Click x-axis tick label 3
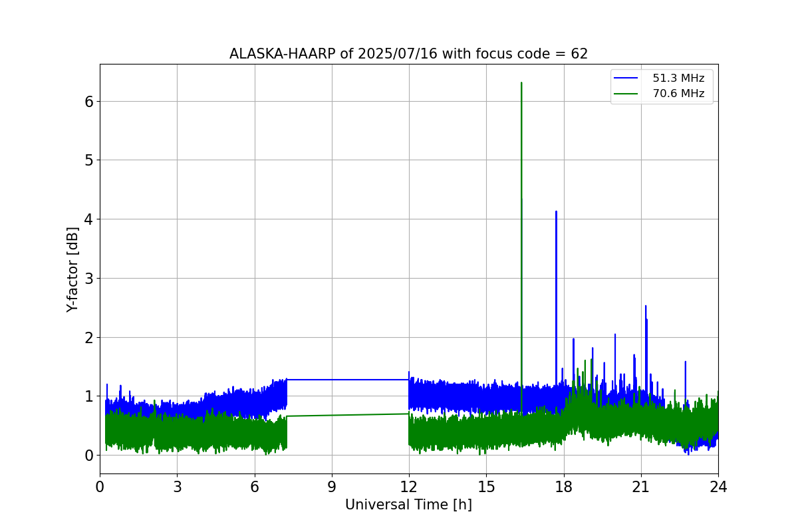 177,487
